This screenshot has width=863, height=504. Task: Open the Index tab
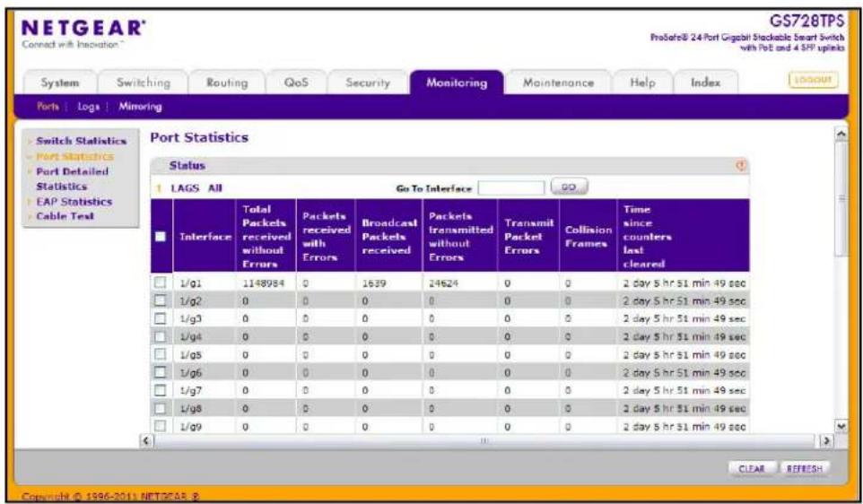click(x=706, y=83)
